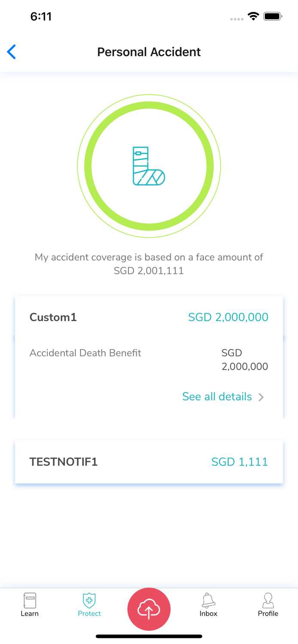Tap the SGD 1,111 amount
Viewport: 298px width, 644px height.
tap(240, 462)
